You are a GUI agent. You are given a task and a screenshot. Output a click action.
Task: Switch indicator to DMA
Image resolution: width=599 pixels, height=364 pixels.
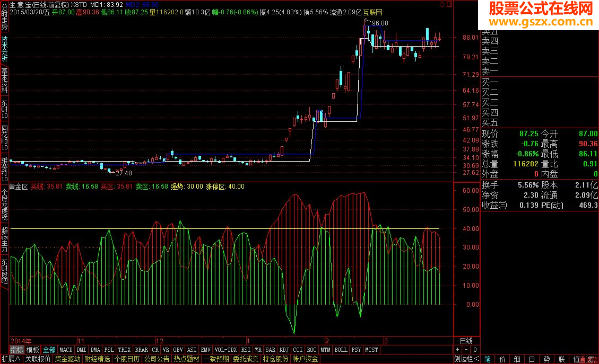coord(95,350)
